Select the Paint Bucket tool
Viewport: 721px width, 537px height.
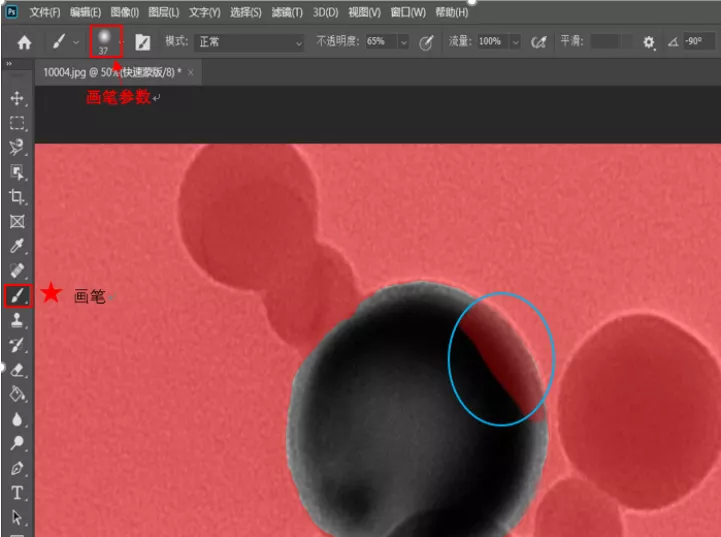(x=17, y=394)
